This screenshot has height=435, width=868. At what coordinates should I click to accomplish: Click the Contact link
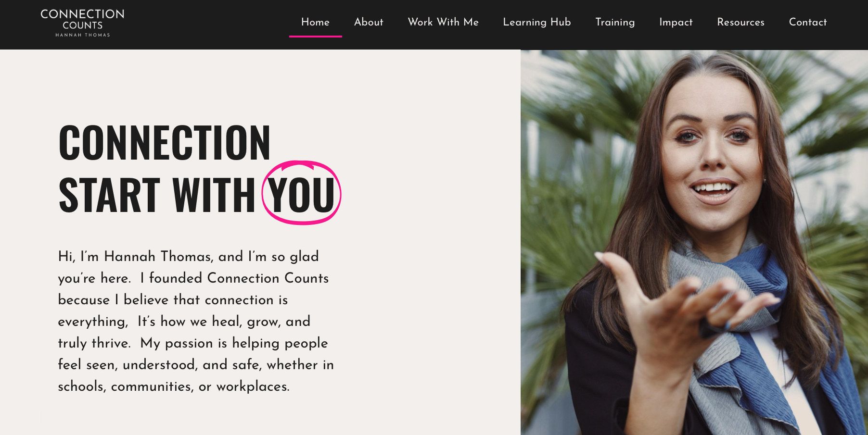[808, 22]
